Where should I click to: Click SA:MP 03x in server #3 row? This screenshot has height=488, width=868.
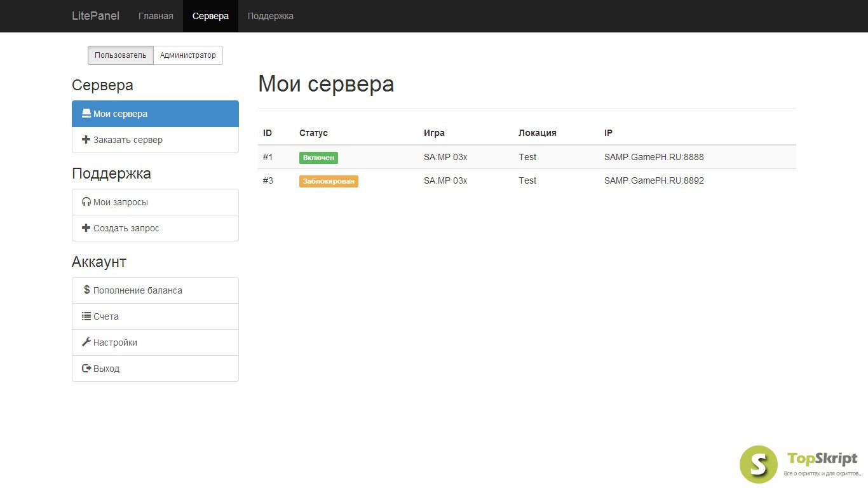pyautogui.click(x=445, y=180)
